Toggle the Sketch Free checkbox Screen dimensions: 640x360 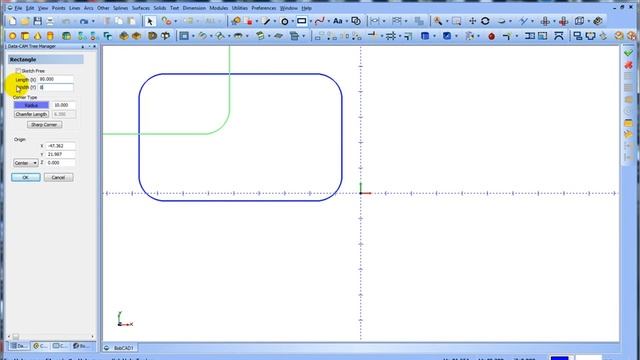click(x=18, y=71)
